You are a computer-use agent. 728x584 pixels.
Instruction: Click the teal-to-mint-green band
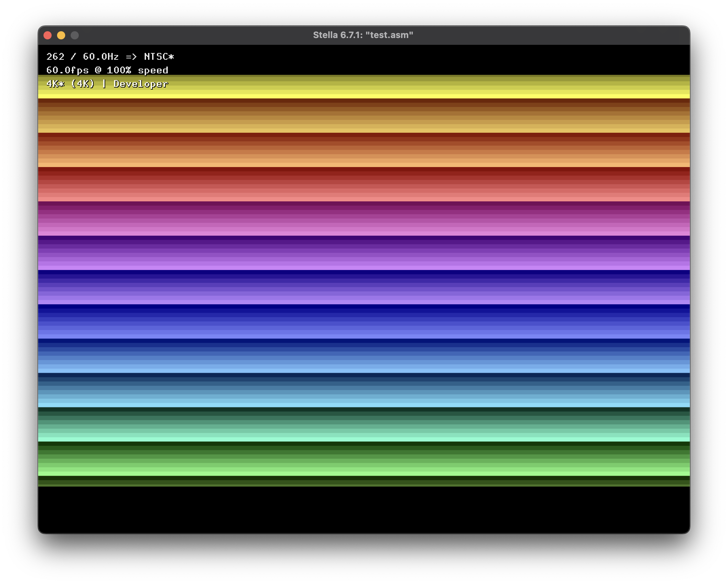[364, 424]
